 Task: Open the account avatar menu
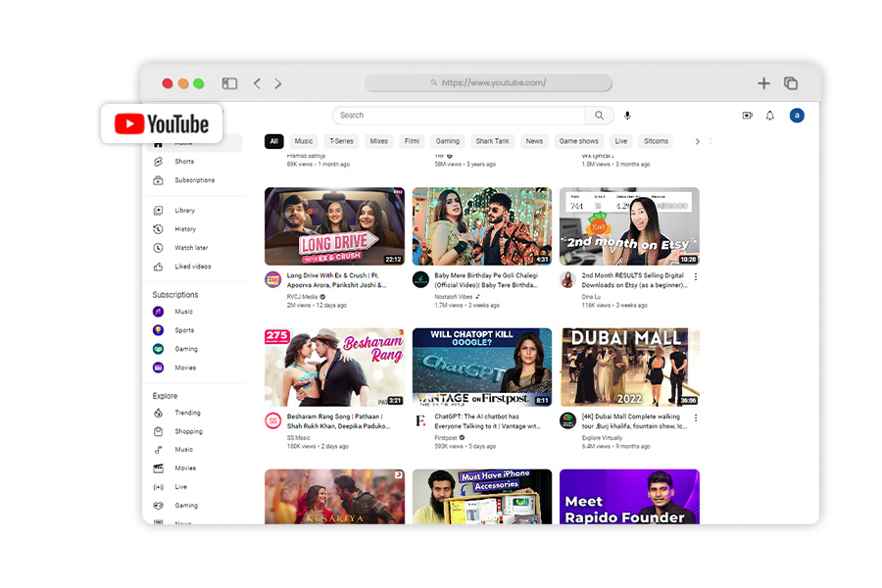pyautogui.click(x=797, y=116)
